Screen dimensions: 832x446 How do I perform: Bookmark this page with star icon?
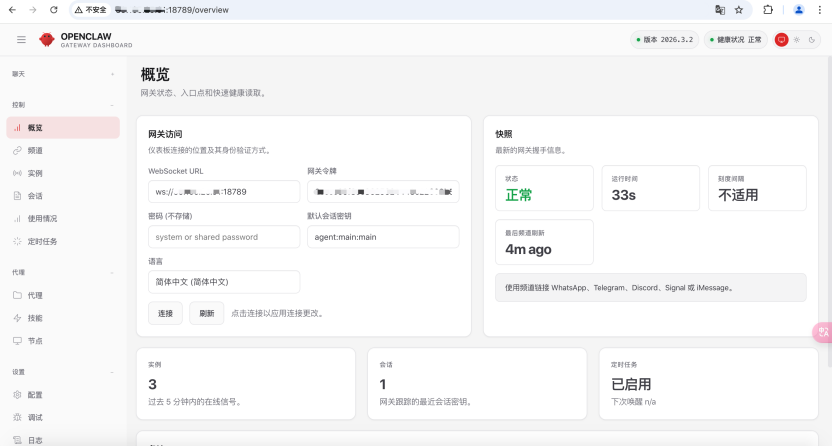[x=739, y=10]
